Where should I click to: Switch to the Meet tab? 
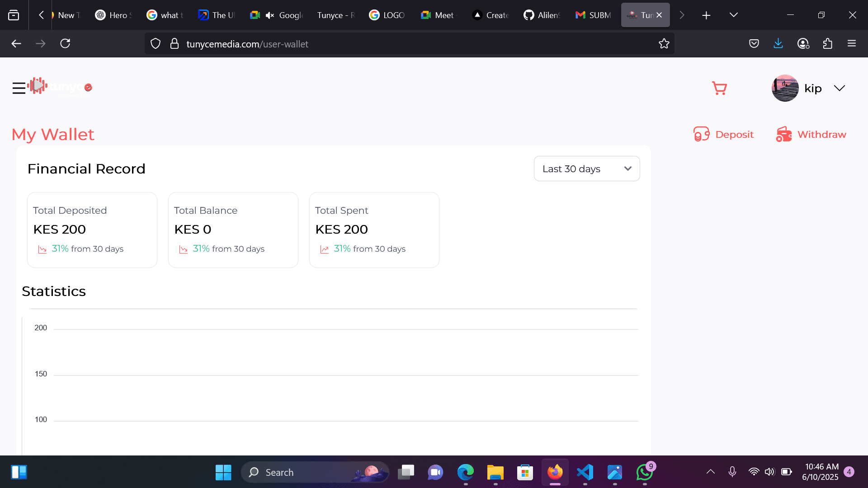coord(439,15)
